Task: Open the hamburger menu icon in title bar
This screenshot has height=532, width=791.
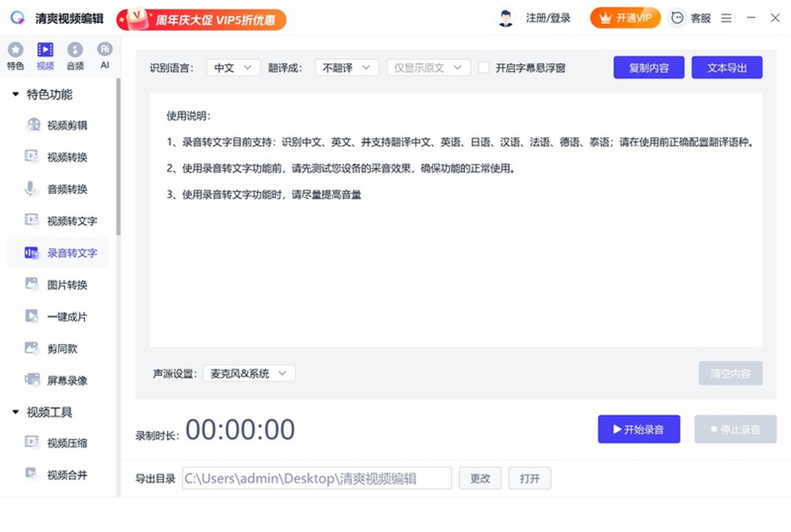Action: point(726,18)
